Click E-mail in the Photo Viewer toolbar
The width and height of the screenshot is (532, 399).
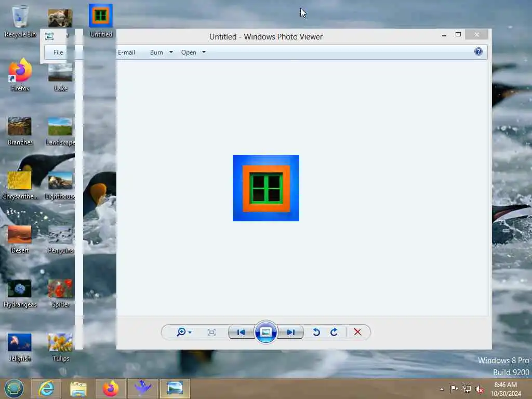click(126, 52)
